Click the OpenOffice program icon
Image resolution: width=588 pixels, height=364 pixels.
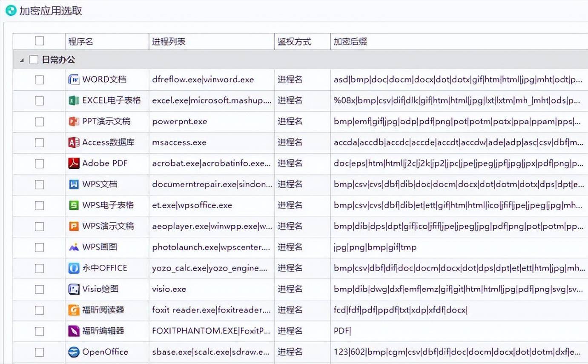point(74,352)
